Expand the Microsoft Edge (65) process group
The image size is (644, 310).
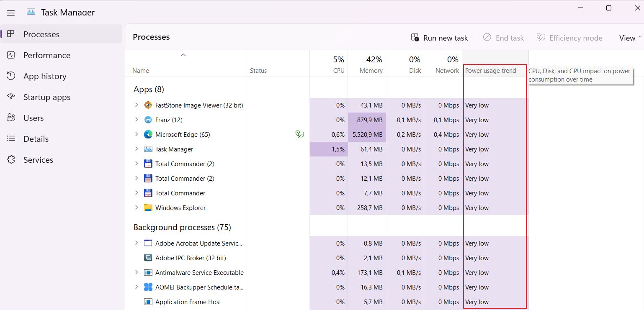coord(136,135)
